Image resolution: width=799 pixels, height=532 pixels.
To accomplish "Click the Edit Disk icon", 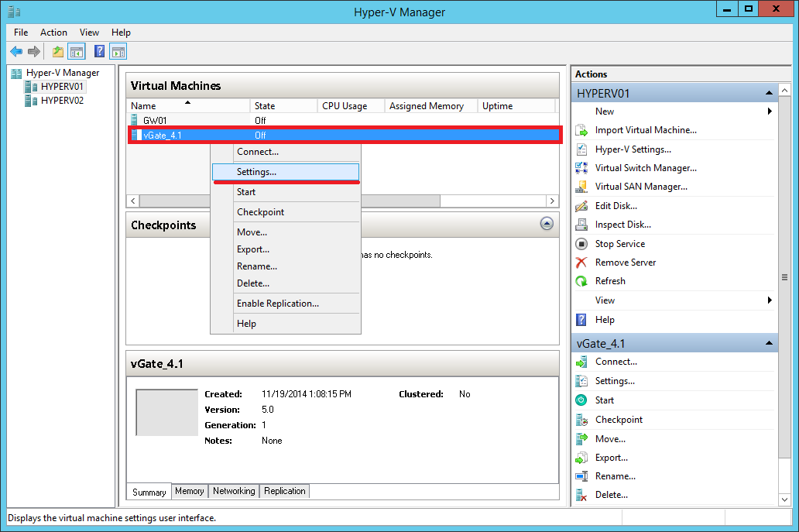I will 581,206.
